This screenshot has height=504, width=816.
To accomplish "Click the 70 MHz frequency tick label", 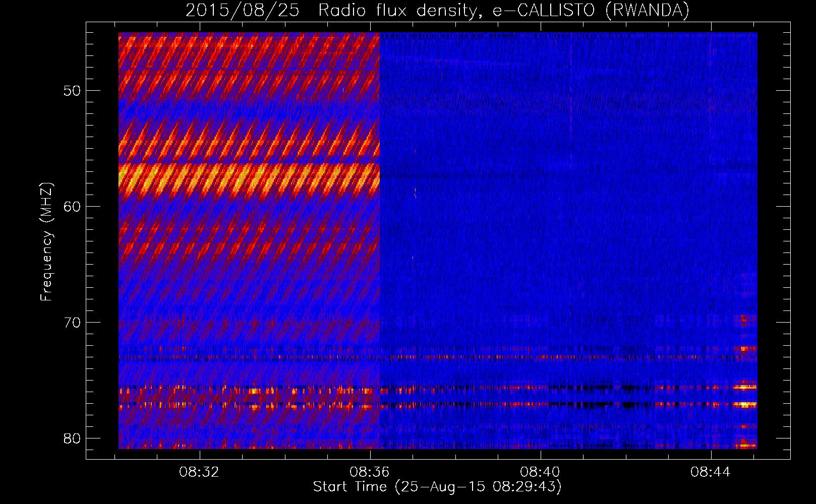I will tap(72, 323).
